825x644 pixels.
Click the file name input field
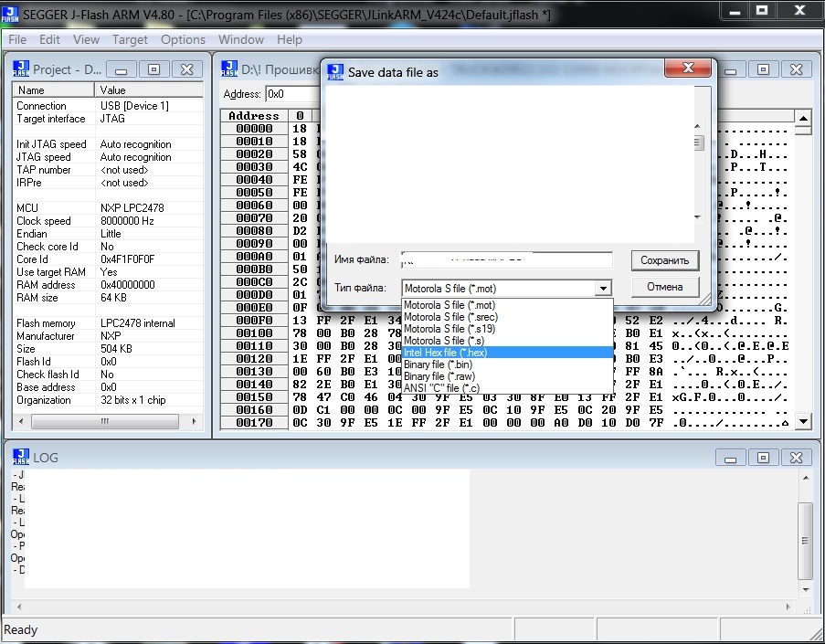[507, 260]
